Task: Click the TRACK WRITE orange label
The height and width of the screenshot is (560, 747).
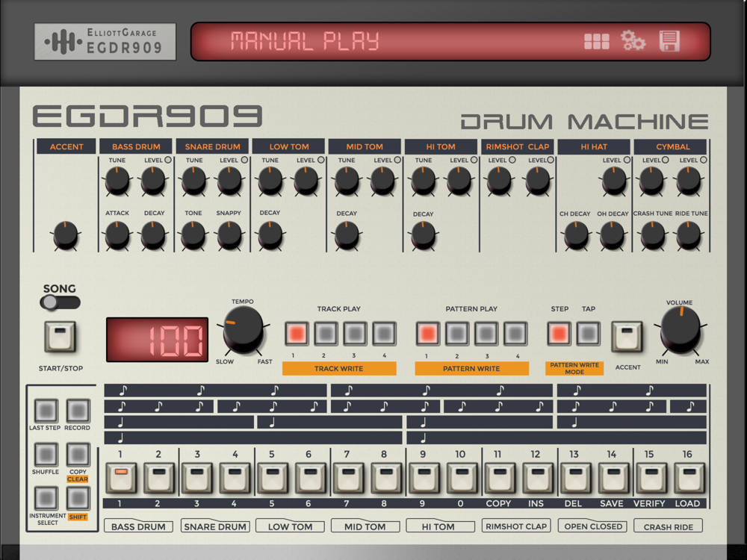Action: click(x=339, y=369)
